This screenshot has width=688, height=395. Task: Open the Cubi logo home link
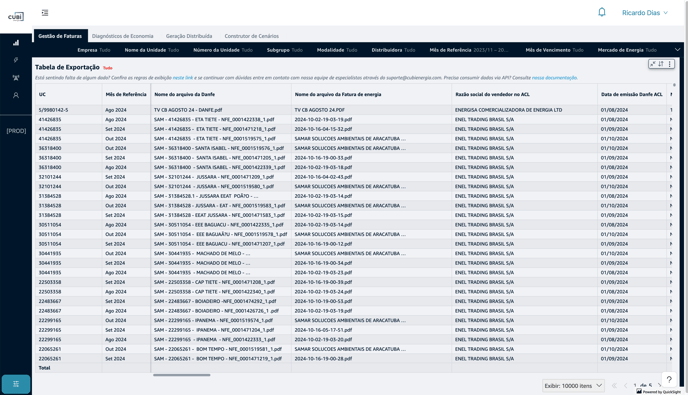16,16
